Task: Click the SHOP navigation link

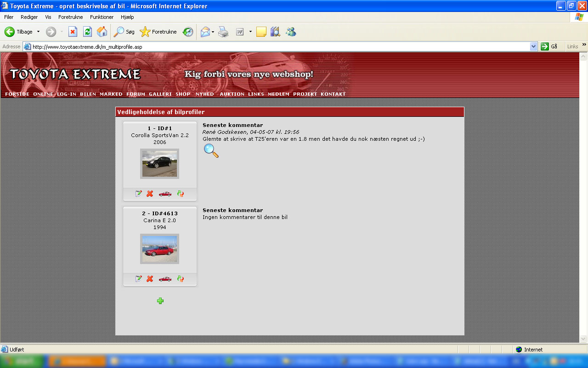Action: click(183, 94)
